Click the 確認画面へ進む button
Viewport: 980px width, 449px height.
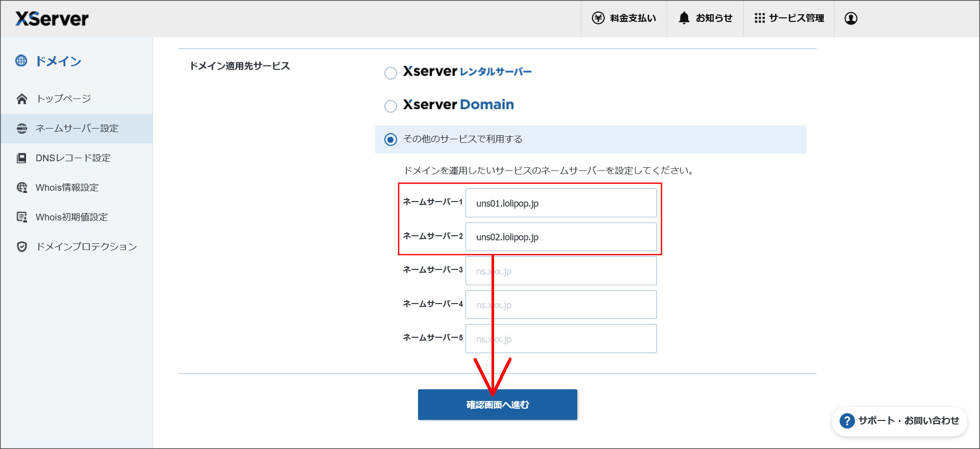coord(498,405)
